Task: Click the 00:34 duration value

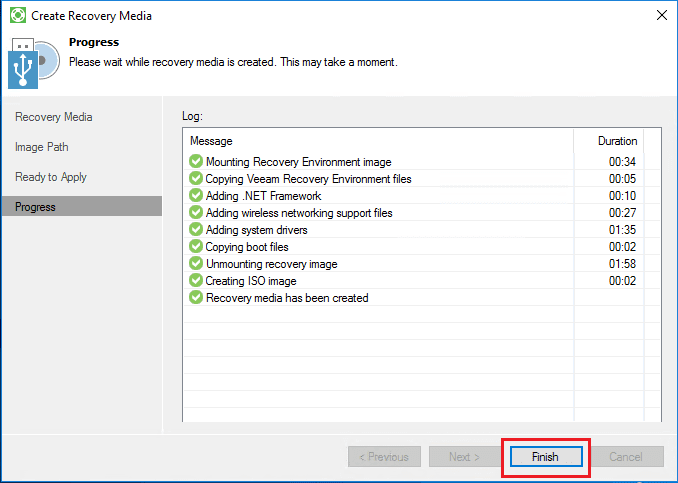Action: (622, 162)
